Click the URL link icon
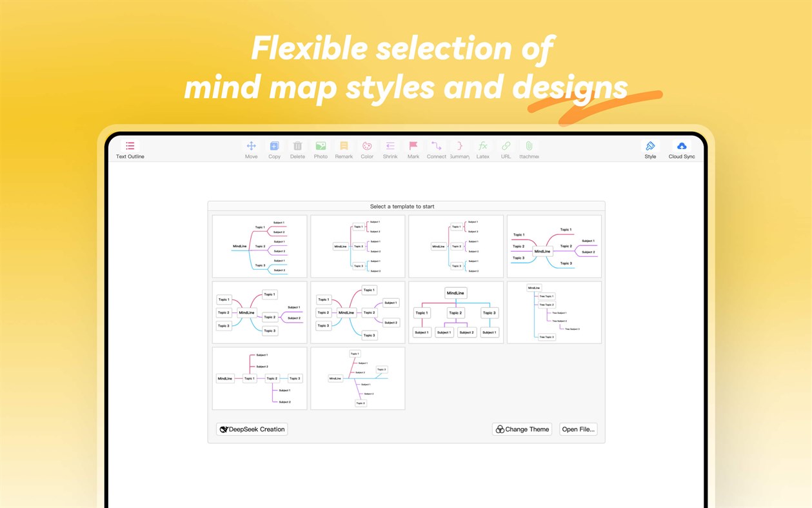Screen dimensions: 812x508 [x=506, y=146]
